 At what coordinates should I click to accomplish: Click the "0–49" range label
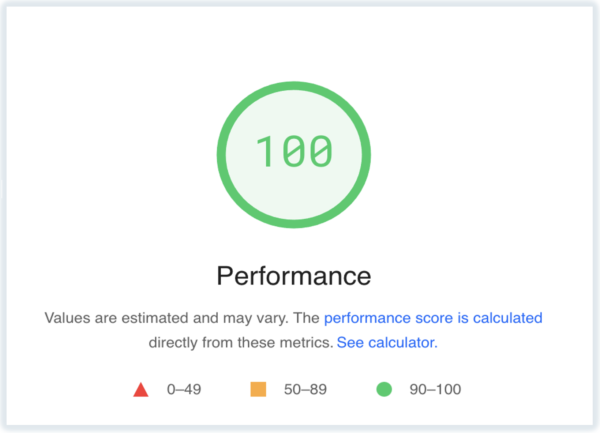[x=183, y=389]
